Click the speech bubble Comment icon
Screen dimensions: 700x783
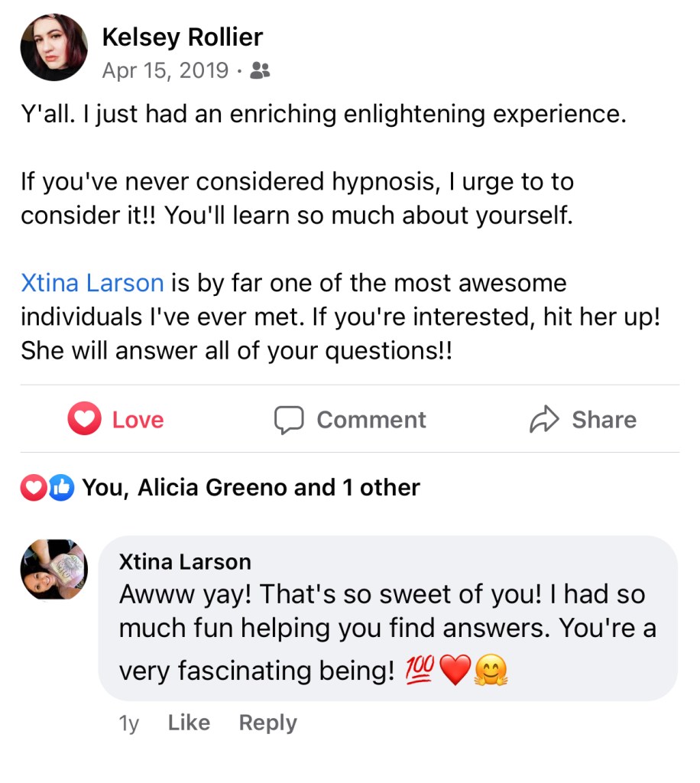[289, 420]
